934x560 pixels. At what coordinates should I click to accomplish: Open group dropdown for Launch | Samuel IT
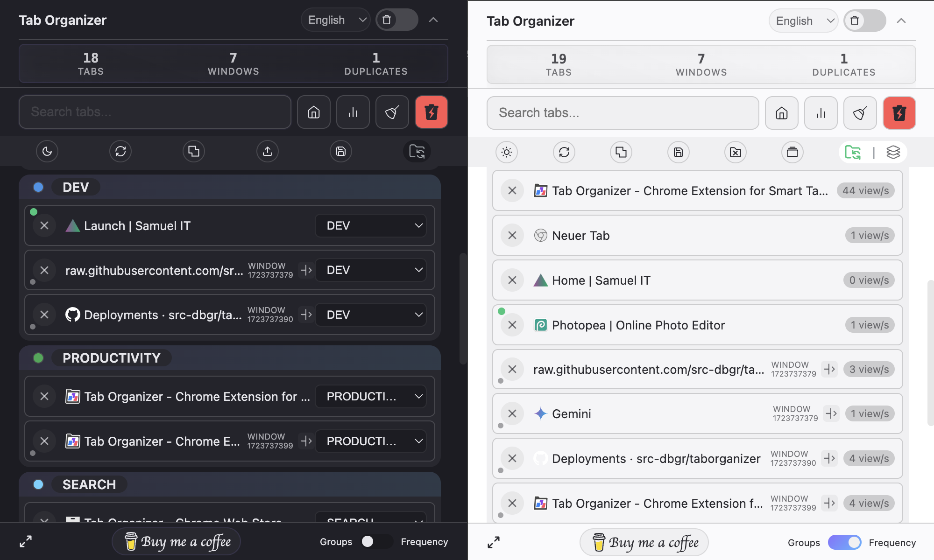click(x=371, y=226)
